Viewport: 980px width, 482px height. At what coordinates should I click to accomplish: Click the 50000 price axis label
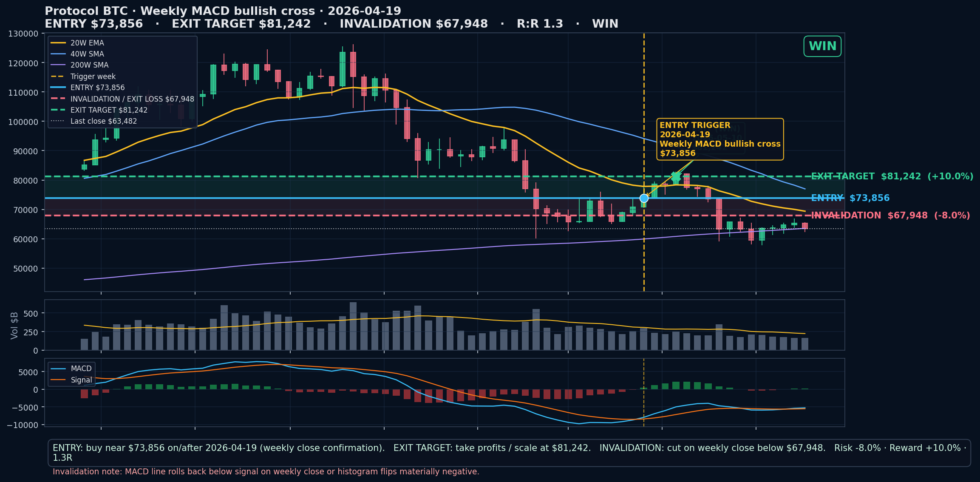pyautogui.click(x=25, y=268)
